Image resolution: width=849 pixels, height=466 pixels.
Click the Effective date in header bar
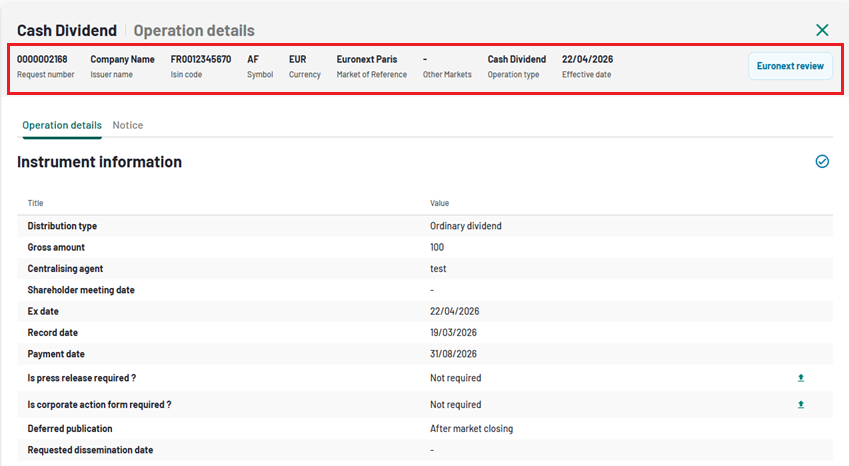[587, 59]
